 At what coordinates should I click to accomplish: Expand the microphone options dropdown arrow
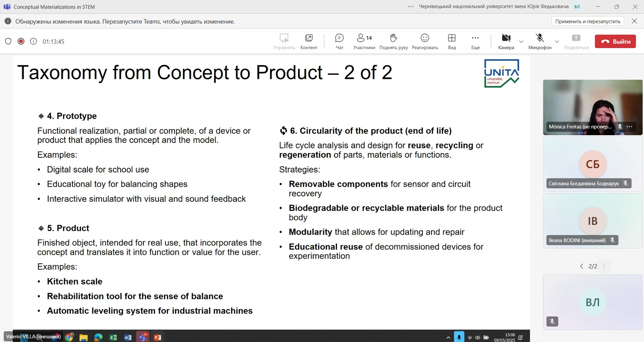(x=557, y=42)
